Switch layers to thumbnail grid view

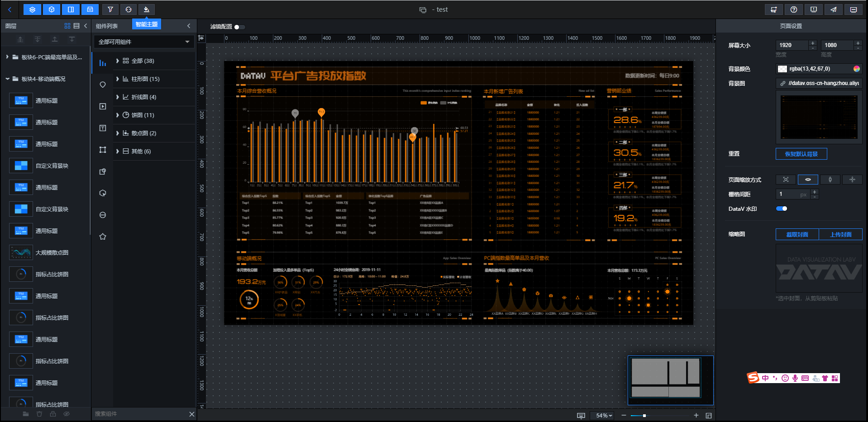point(67,26)
